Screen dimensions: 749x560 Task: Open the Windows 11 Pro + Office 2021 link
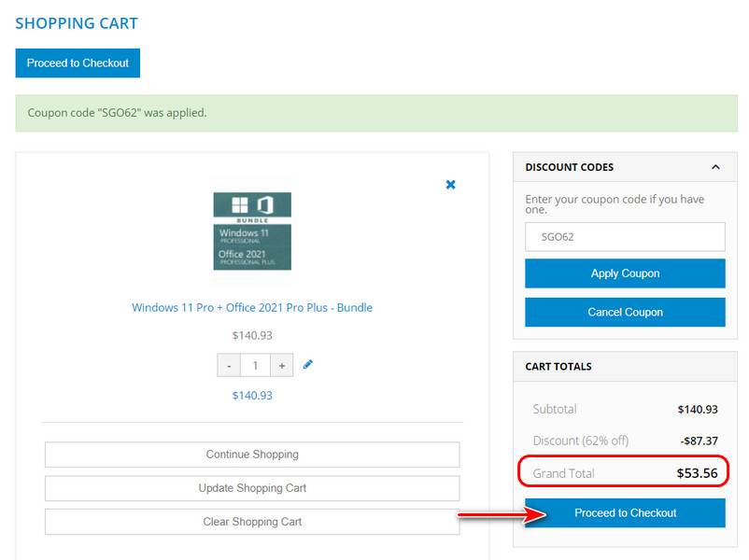click(252, 307)
